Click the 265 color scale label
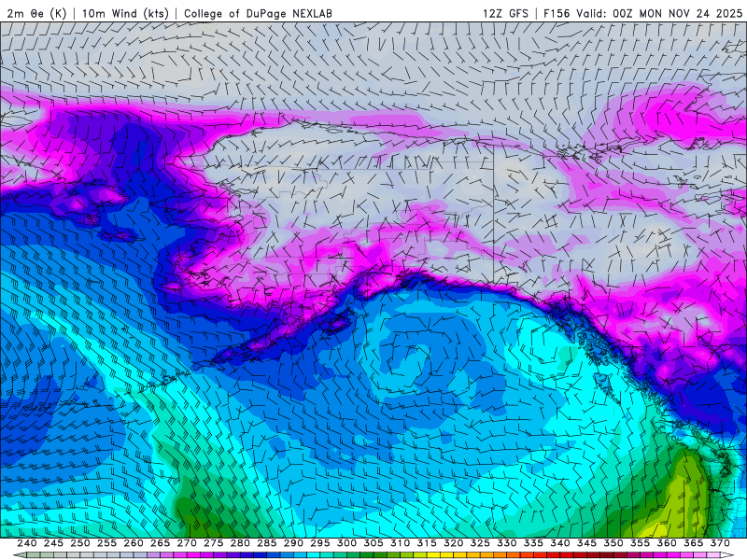Viewport: 747px width, 560px height. [160, 543]
